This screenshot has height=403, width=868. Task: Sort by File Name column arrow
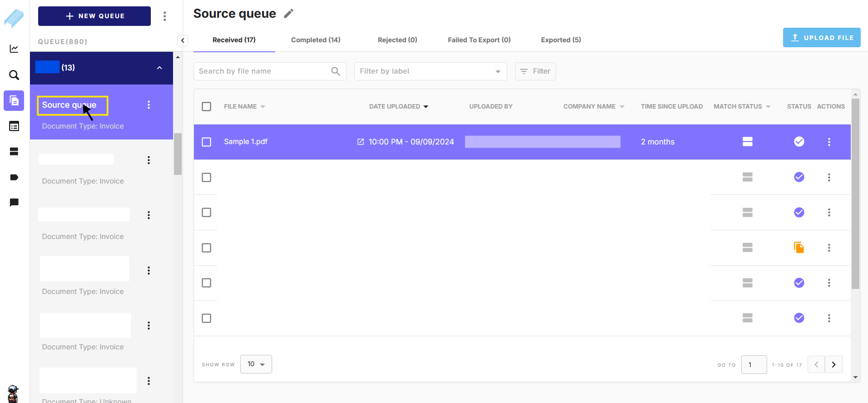[263, 107]
